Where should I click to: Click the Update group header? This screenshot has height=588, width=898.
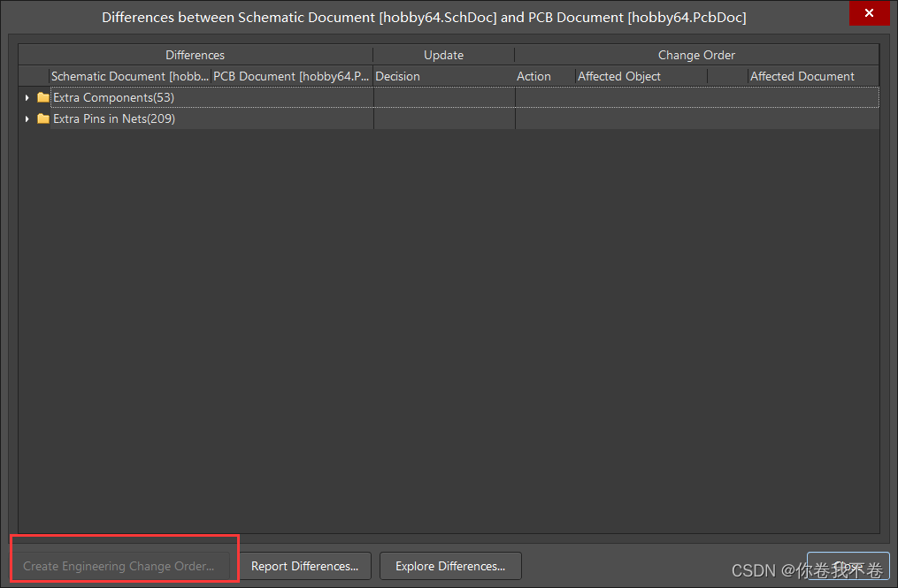pyautogui.click(x=443, y=55)
